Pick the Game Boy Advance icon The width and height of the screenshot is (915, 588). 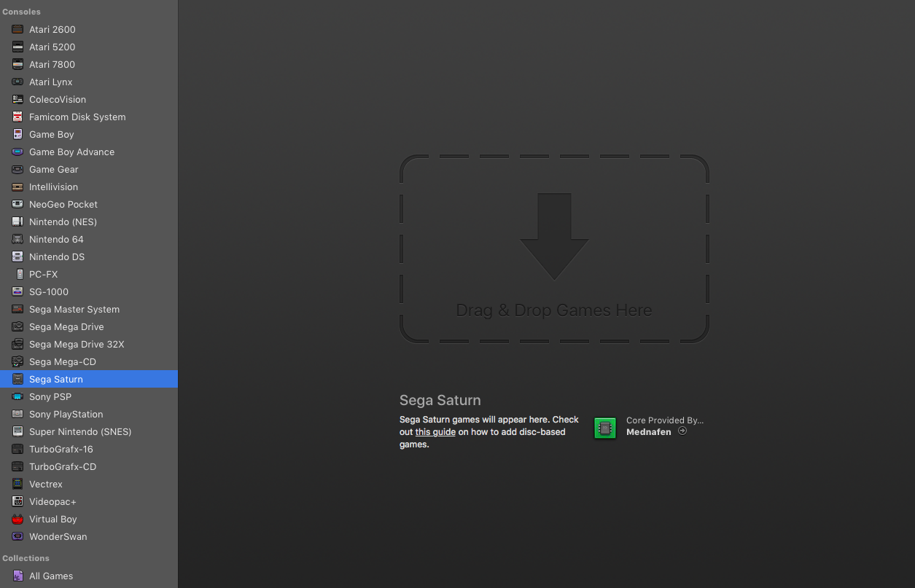click(17, 152)
